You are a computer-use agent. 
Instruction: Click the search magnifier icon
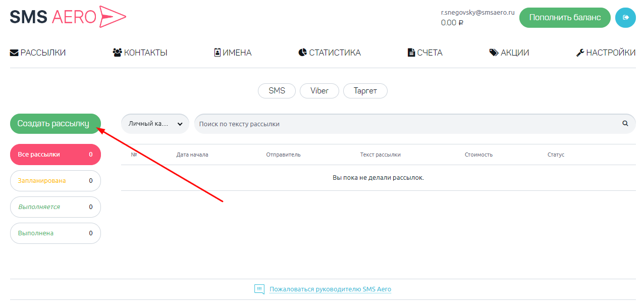[625, 123]
